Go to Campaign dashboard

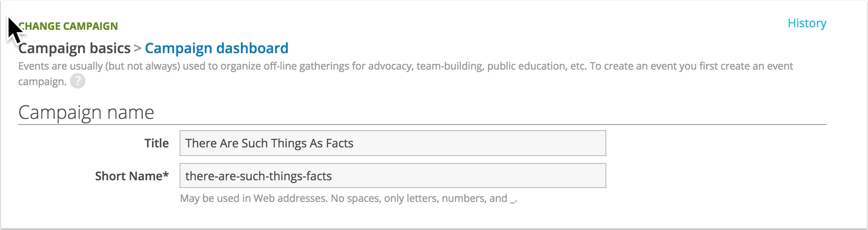click(216, 48)
